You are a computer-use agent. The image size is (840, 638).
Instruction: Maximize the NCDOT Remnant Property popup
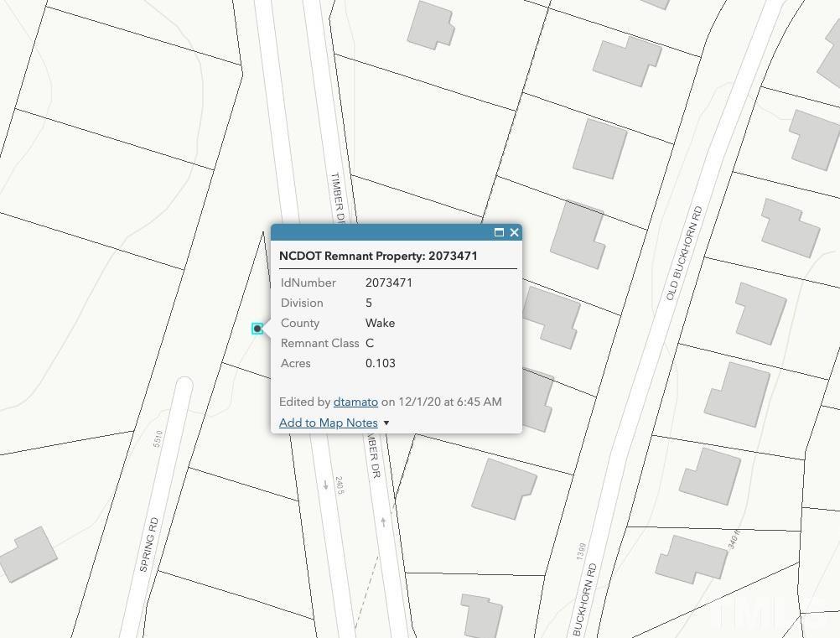coord(499,232)
